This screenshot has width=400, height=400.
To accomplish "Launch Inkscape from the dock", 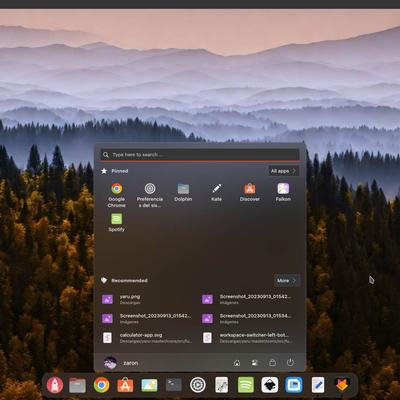I will pos(270,385).
